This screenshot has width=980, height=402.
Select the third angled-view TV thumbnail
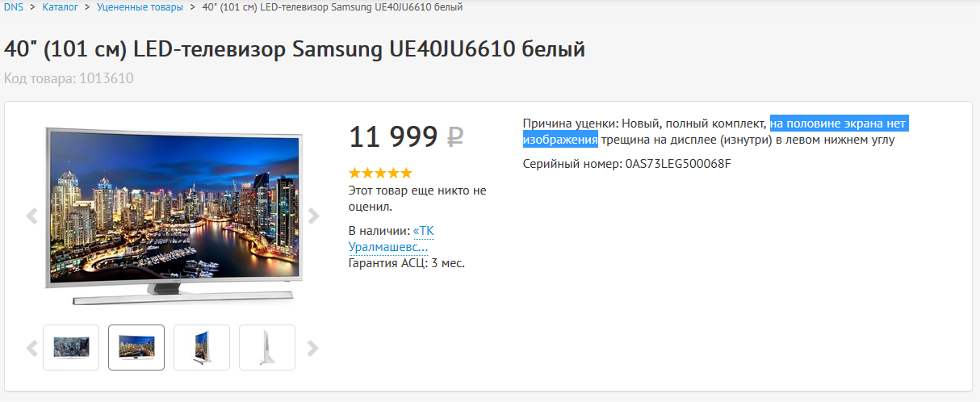[x=202, y=347]
